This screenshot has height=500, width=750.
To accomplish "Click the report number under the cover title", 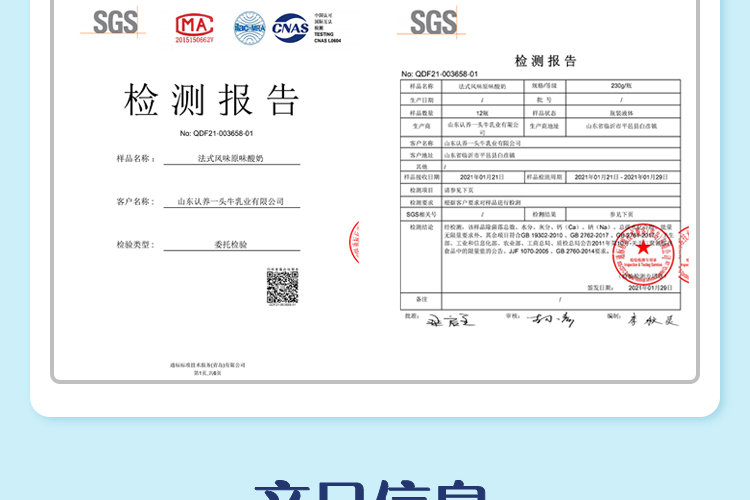I will point(216,133).
